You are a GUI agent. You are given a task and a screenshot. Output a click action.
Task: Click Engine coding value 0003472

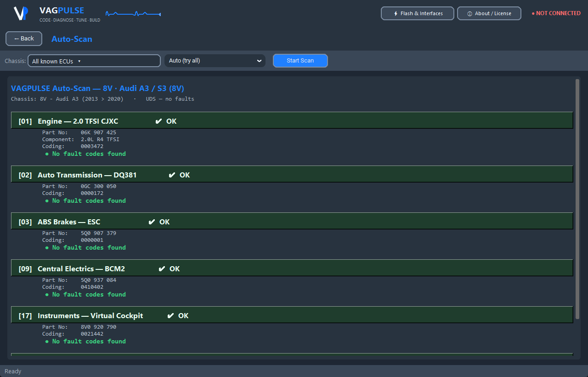click(92, 147)
